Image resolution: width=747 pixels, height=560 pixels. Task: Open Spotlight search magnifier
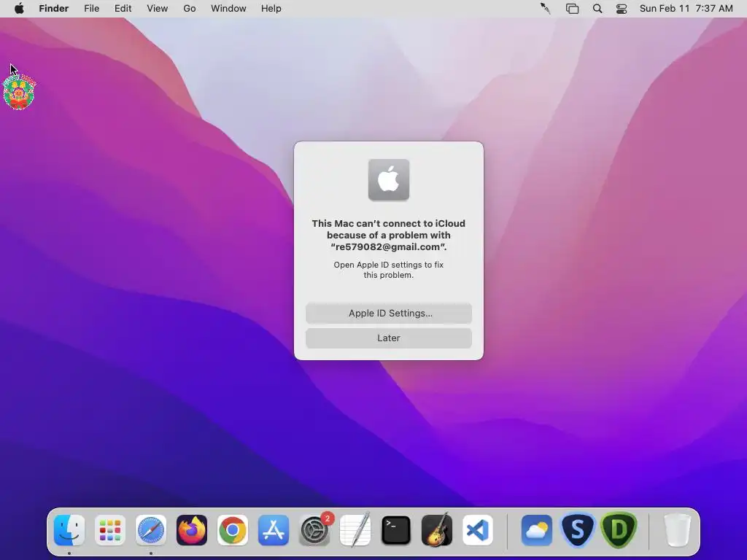597,9
